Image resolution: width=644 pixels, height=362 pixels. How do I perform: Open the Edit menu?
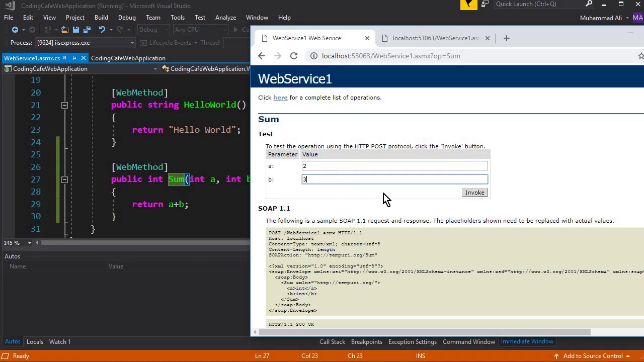(28, 18)
